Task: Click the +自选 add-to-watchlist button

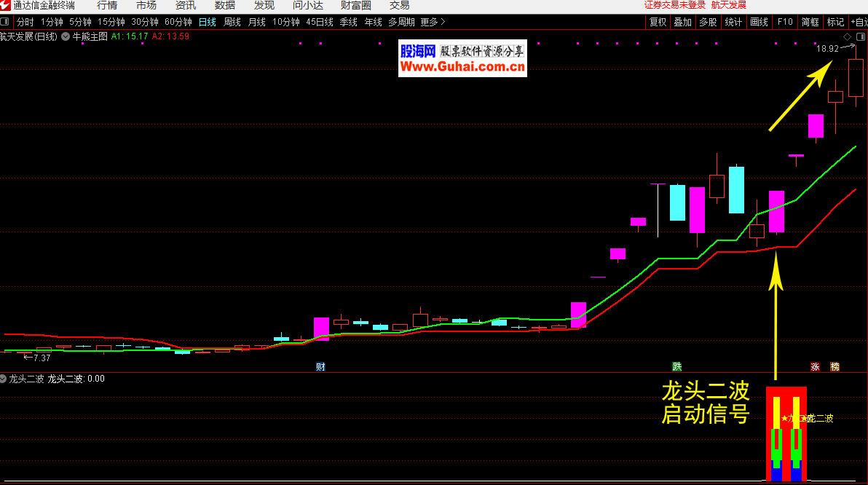Action: click(x=858, y=22)
